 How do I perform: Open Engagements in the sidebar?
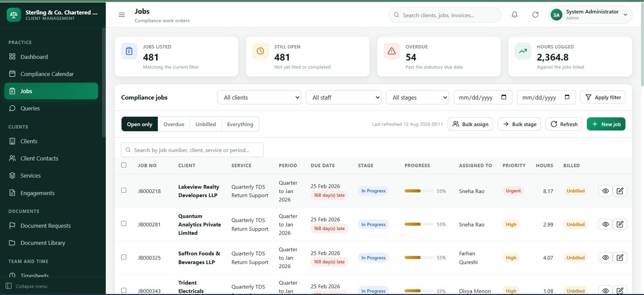(x=51, y=193)
